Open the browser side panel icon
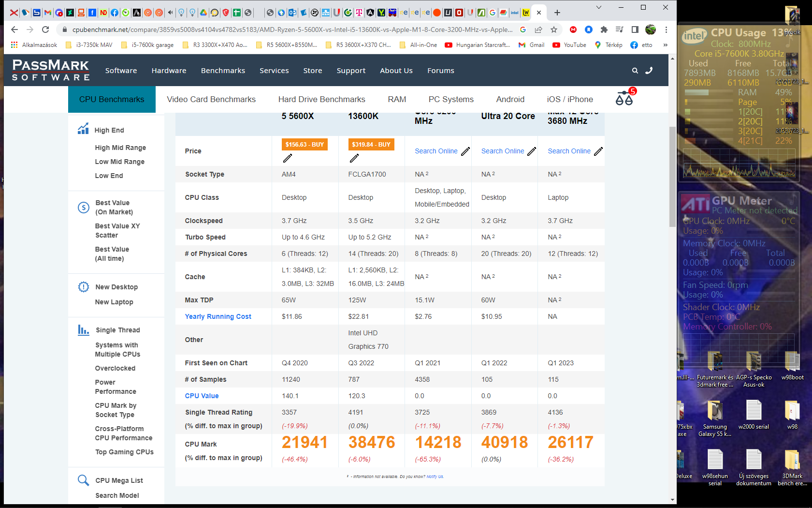 click(x=635, y=30)
